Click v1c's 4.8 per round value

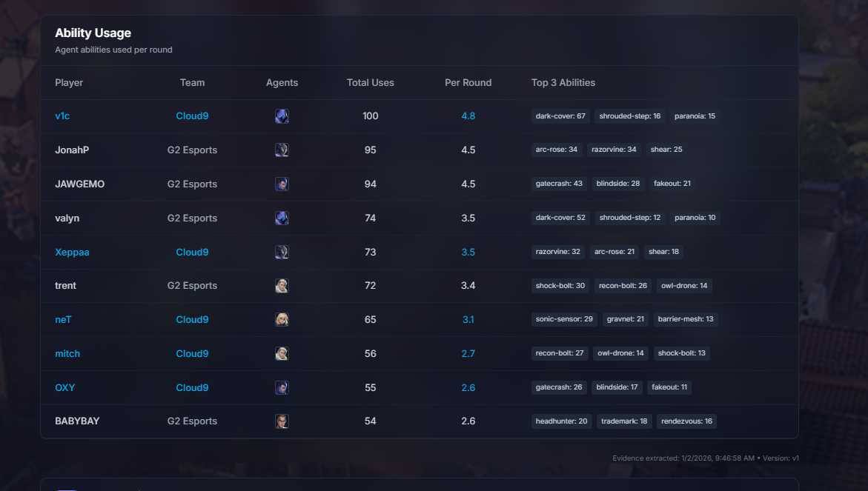tap(468, 116)
